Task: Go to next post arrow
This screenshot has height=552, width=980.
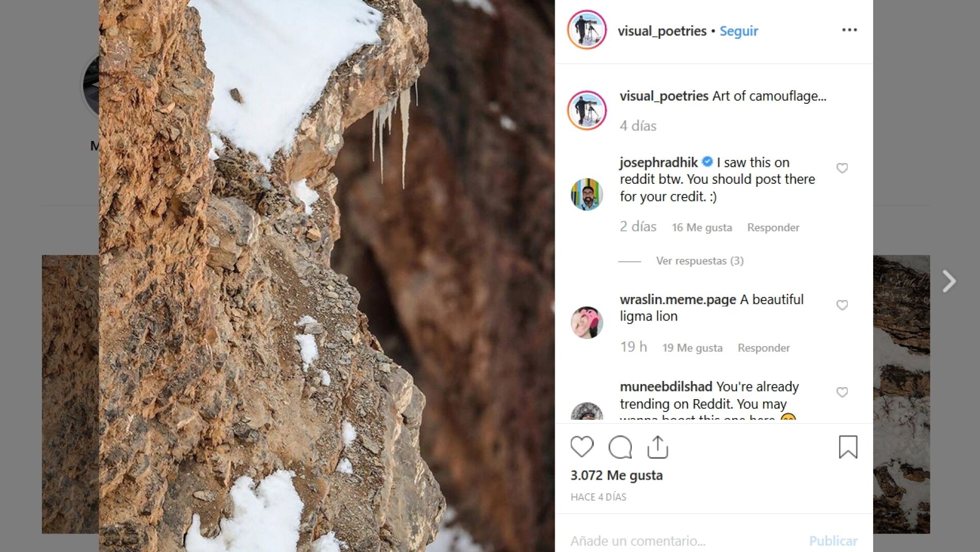Action: (949, 281)
